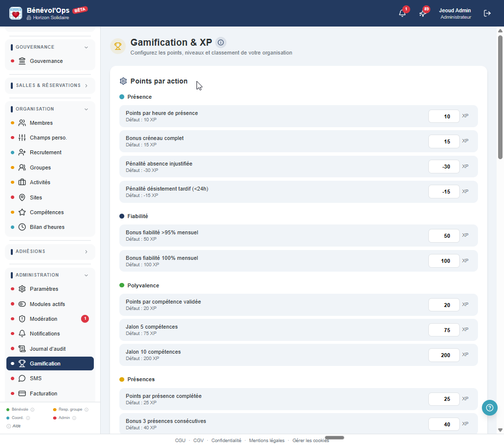Click the Paramètres gear icon in sidebar
Screen dimensions: 504x447
point(22,289)
